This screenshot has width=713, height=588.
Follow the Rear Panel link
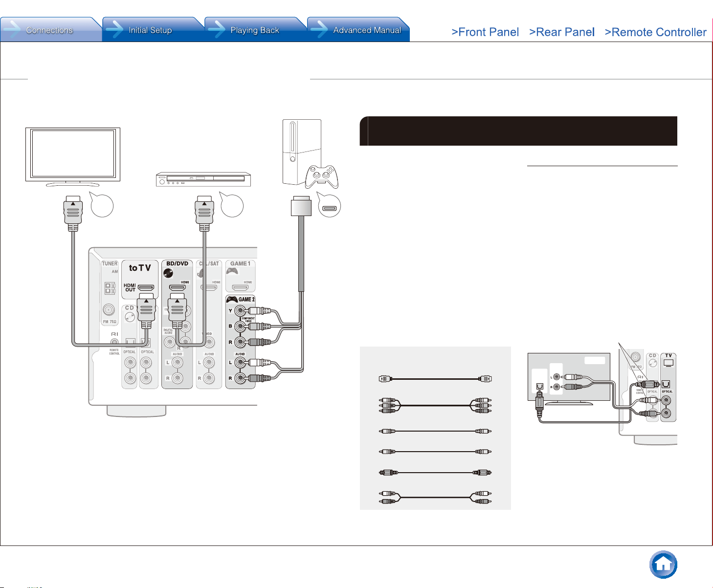[562, 32]
